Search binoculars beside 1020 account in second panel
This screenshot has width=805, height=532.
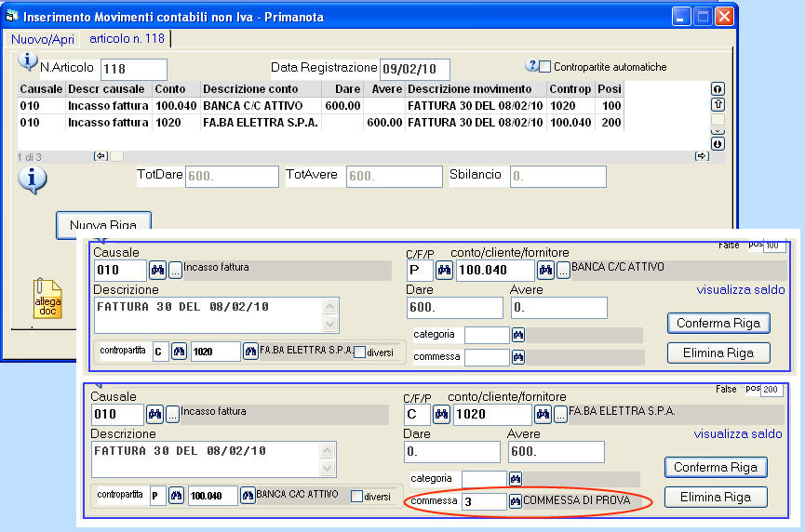click(x=543, y=414)
